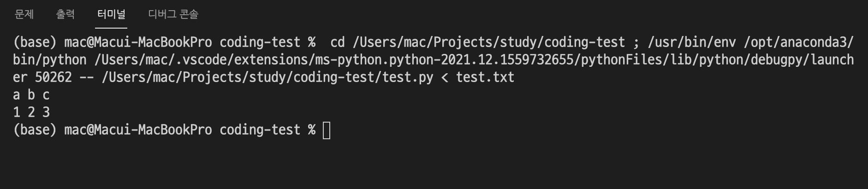Image resolution: width=868 pixels, height=189 pixels.
Task: Click the terminal cursor block at the prompt
Action: 327,130
